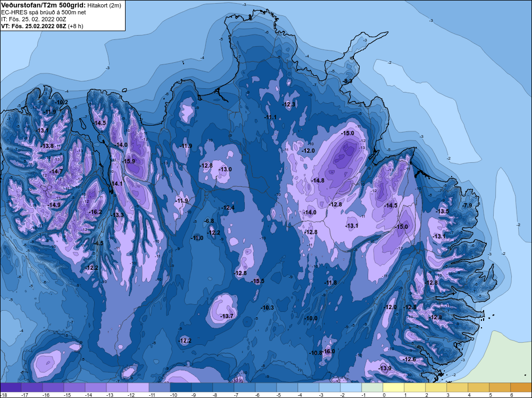The width and height of the screenshot is (532, 398).
Task: Click the 'IT: Fös. 25. 02. 2022 00Z' line
Action: (x=34, y=19)
